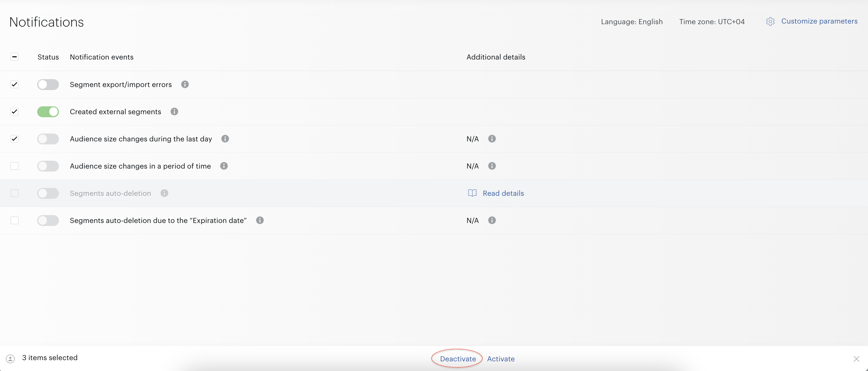Dismiss the selection bar with the X
The height and width of the screenshot is (371, 868).
pyautogui.click(x=856, y=359)
